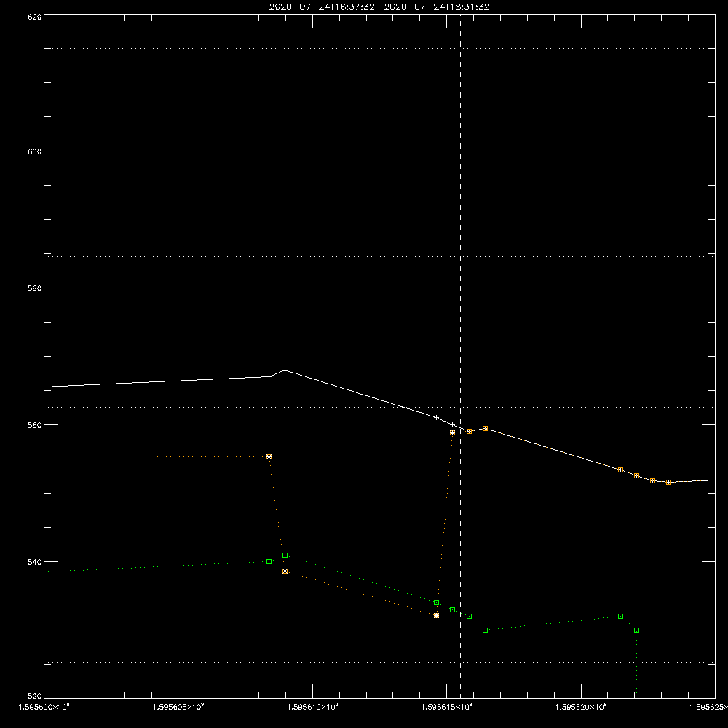The width and height of the screenshot is (728, 728).
Task: Select the first vertical dashed time marker
Action: click(261, 356)
